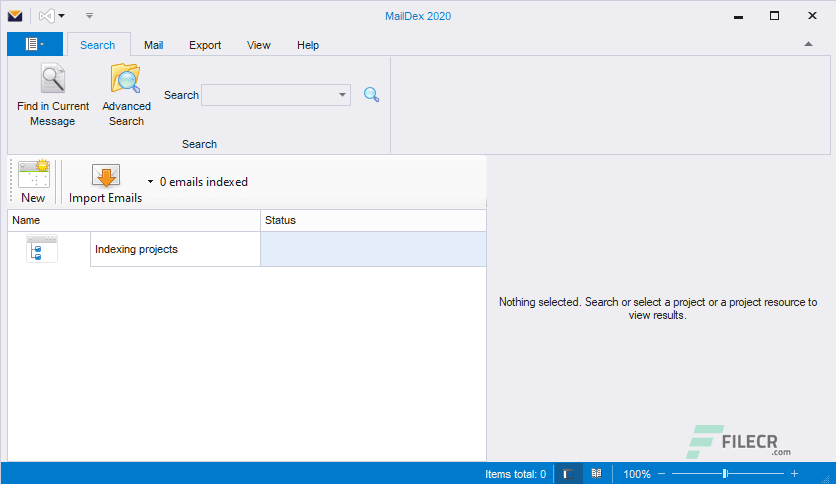This screenshot has height=484, width=836.
Task: Click the '0 emails indexed' label
Action: tap(204, 182)
